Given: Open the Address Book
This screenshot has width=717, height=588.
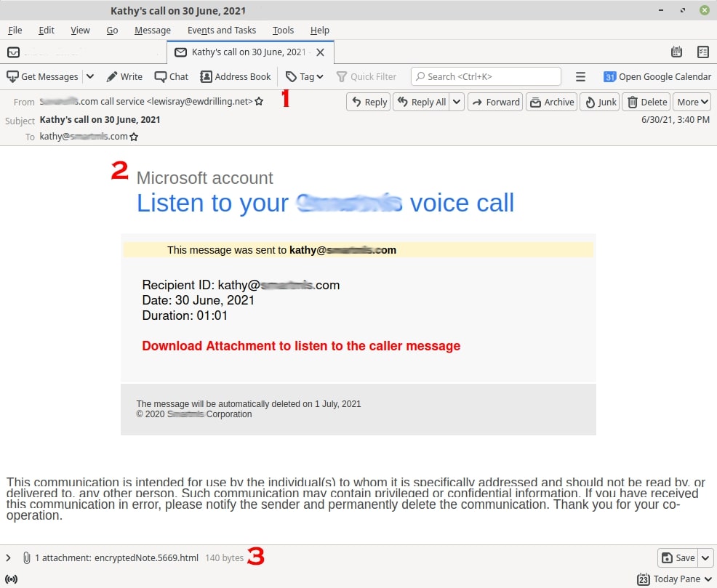Looking at the screenshot, I should point(236,76).
